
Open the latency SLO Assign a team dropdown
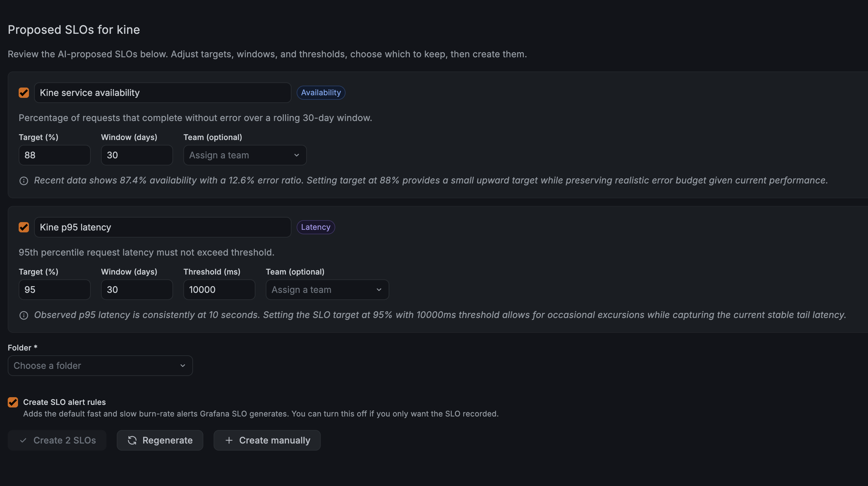(327, 290)
